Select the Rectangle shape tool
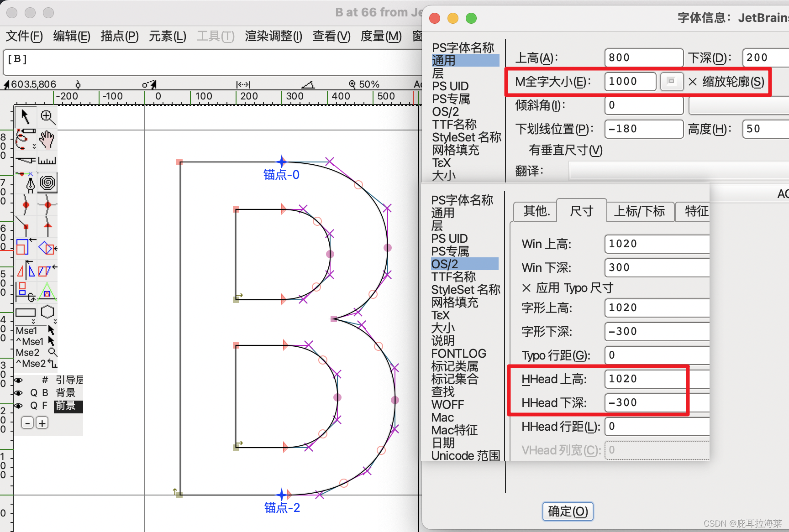This screenshot has height=532, width=789. coord(25,313)
